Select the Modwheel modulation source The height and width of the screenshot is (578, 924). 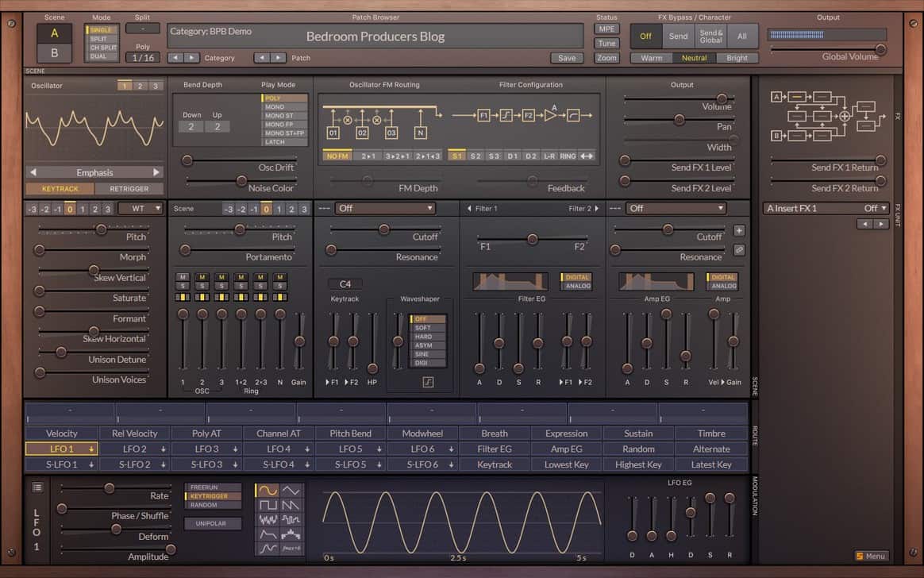pos(422,433)
